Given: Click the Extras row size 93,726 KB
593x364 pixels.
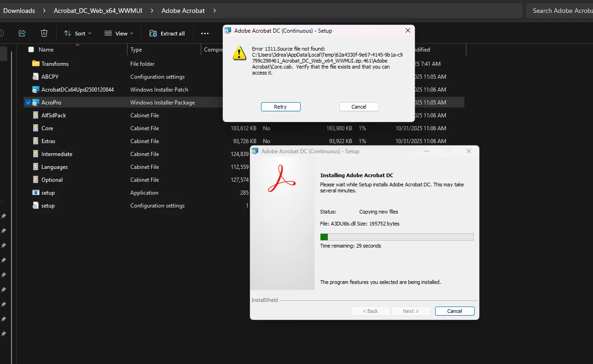Looking at the screenshot, I should point(244,141).
